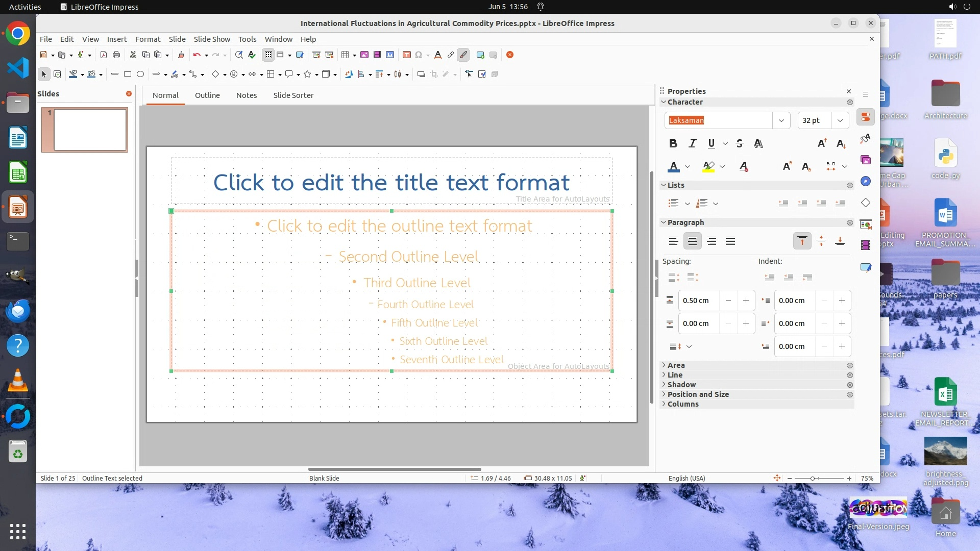The image size is (980, 551).
Task: Toggle Italic formatting in sidebar
Action: coord(692,143)
